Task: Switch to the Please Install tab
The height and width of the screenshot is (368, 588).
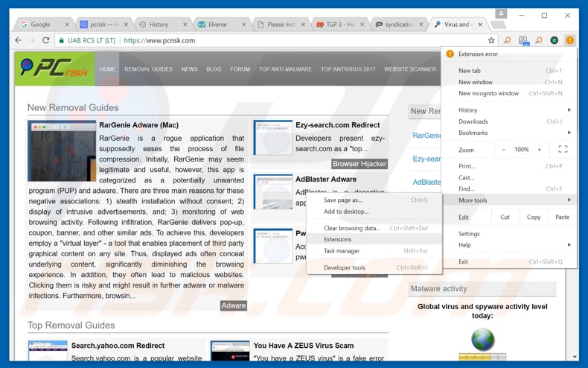Action: pyautogui.click(x=281, y=25)
